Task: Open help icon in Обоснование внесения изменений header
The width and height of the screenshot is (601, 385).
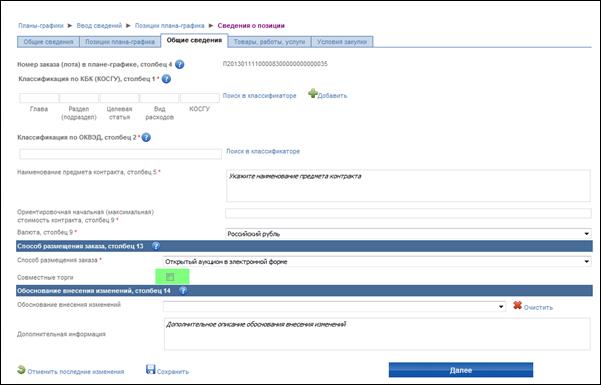Action: point(183,290)
